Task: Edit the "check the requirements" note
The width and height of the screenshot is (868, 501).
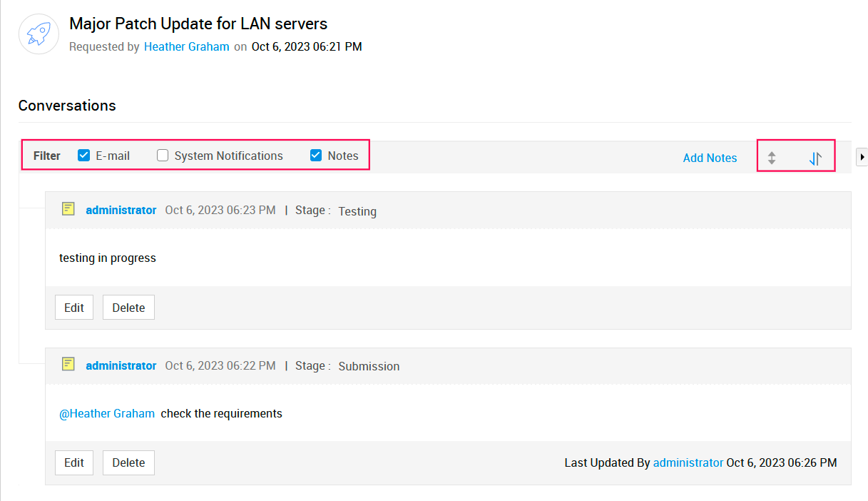Action: tap(74, 462)
